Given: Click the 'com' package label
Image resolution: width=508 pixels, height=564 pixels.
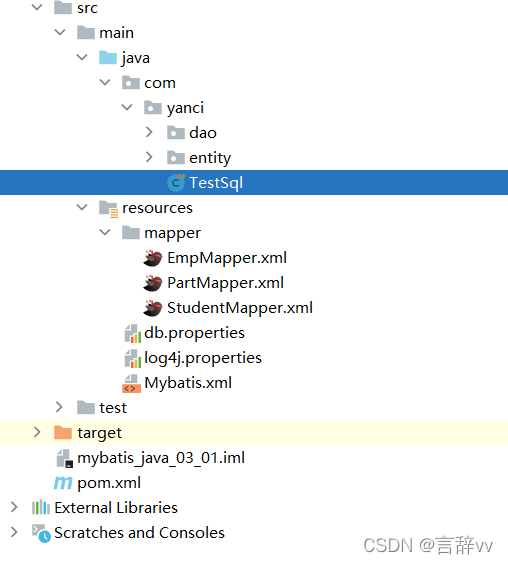Looking at the screenshot, I should coord(160,83).
